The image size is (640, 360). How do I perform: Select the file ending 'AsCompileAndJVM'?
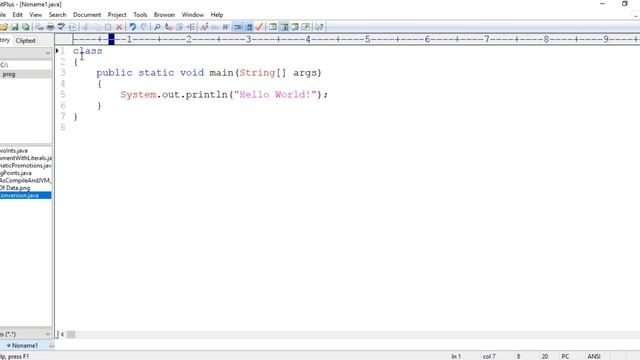[x=25, y=180]
